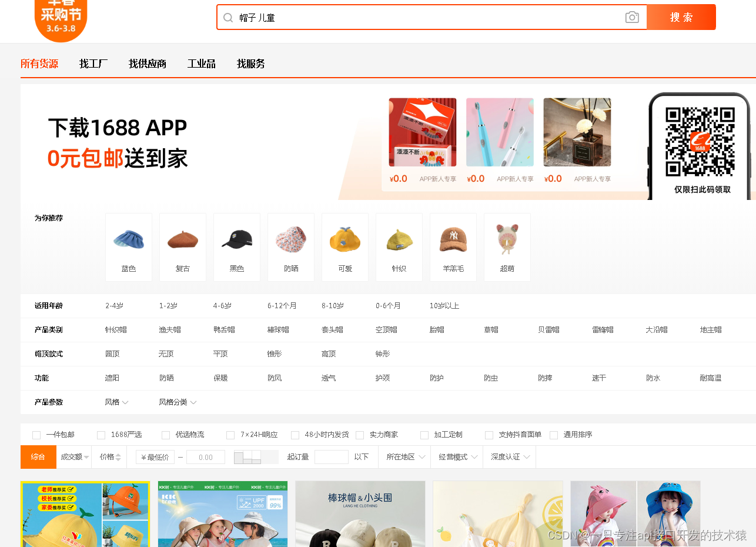Expand the 风格分类 filter dropdown
This screenshot has width=756, height=547.
[178, 402]
